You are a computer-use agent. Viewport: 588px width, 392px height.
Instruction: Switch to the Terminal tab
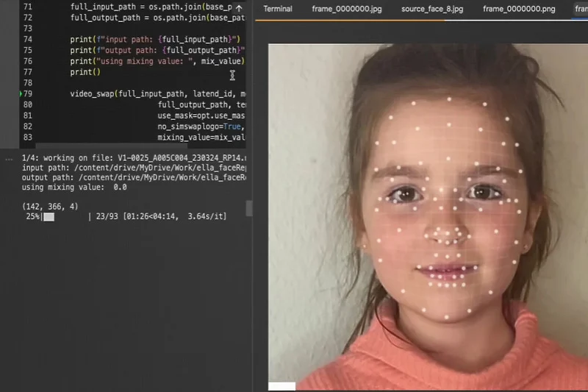[278, 9]
